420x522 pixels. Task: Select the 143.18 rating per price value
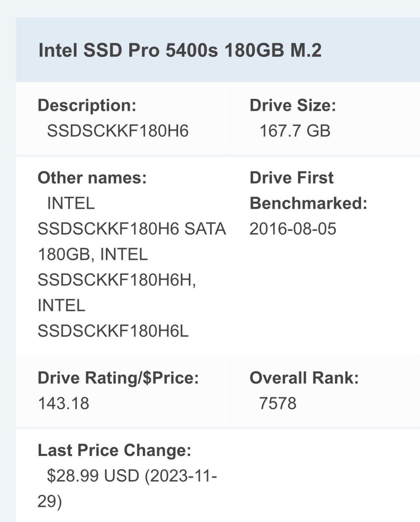pyautogui.click(x=63, y=403)
